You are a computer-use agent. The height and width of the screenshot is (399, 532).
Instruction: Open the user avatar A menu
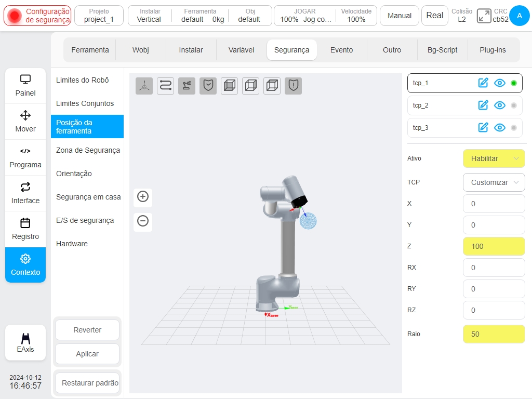[519, 16]
